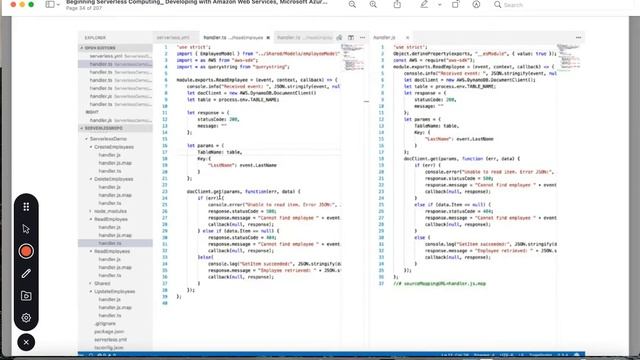
Task: Open right editor group more actions ellipsis
Action: tap(578, 38)
